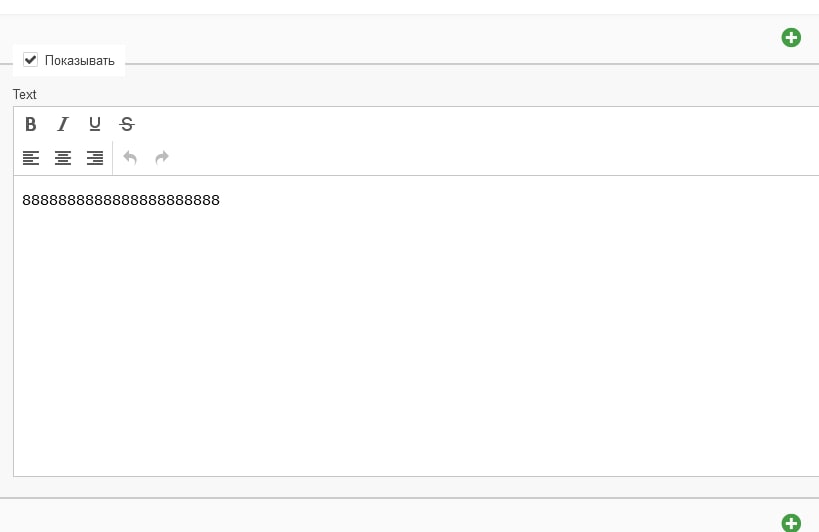Screen dimensions: 819x532
Task: Click the divider line below the text editor
Action: click(400, 498)
